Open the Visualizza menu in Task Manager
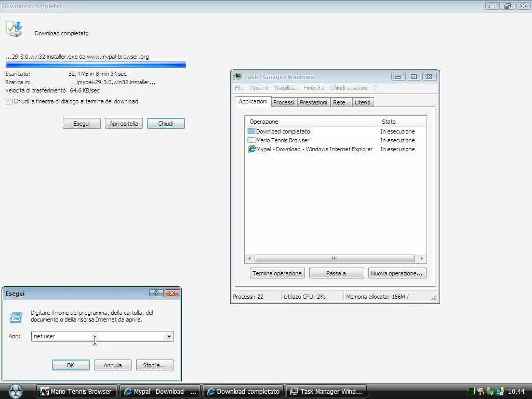 pyautogui.click(x=285, y=88)
